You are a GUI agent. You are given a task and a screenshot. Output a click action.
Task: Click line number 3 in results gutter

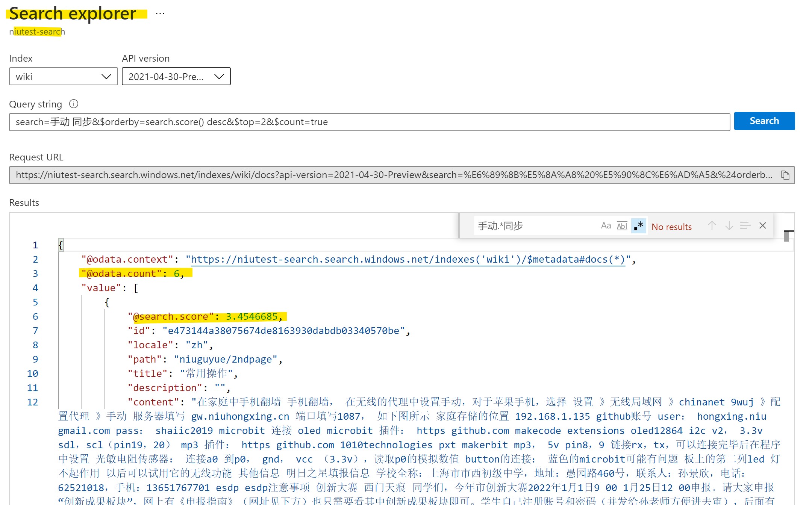pos(35,274)
